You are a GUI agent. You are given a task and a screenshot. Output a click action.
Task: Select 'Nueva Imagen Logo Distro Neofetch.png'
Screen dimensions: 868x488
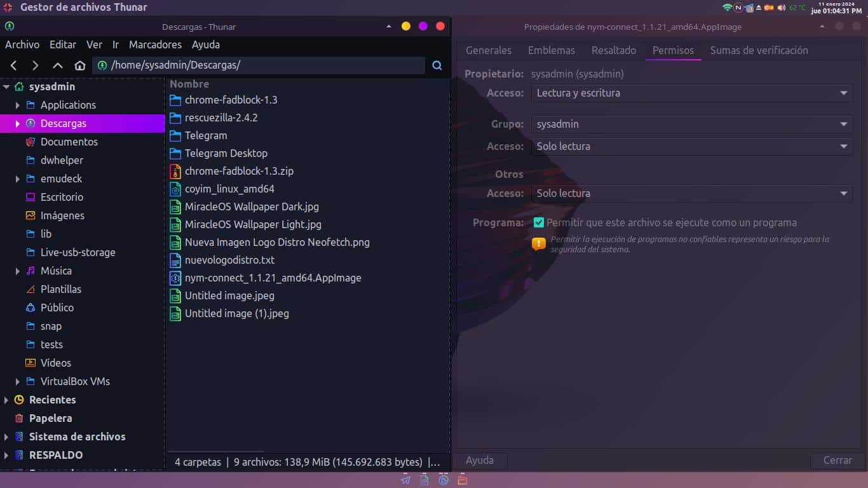[x=277, y=242]
